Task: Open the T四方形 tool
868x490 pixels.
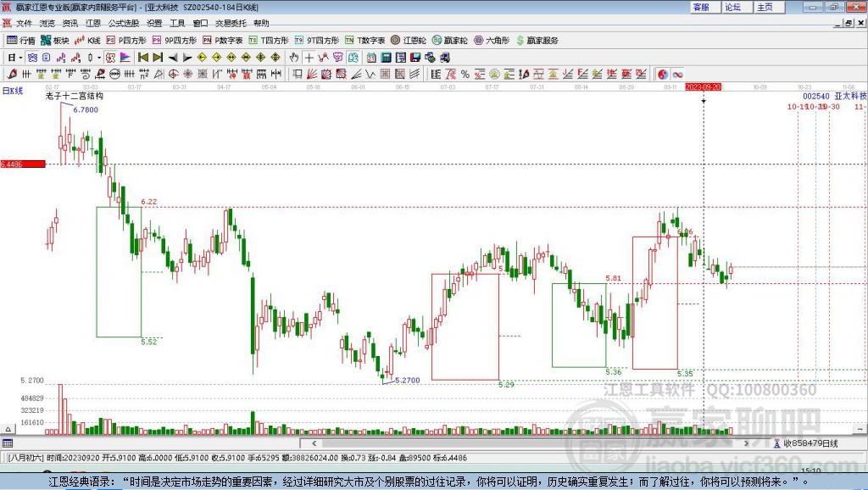Action: point(269,41)
